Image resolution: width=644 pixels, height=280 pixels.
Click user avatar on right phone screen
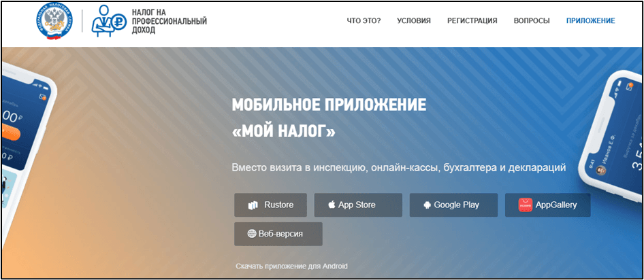pyautogui.click(x=602, y=170)
